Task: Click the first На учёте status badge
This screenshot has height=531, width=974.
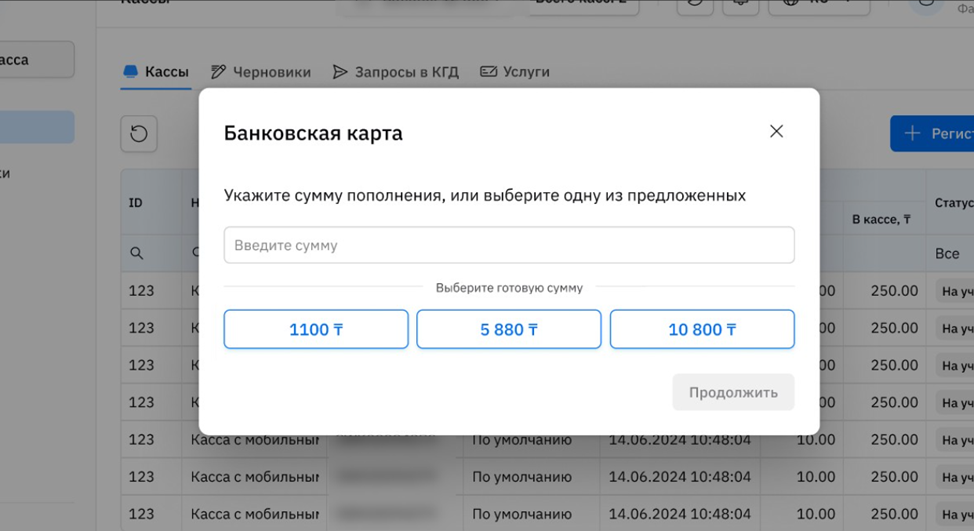Action: (955, 291)
